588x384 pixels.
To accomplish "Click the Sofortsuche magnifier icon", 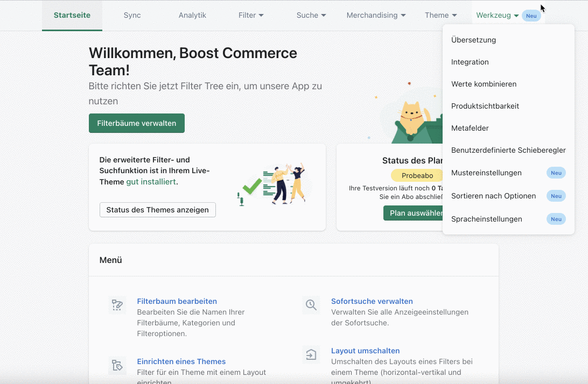I will coord(311,305).
